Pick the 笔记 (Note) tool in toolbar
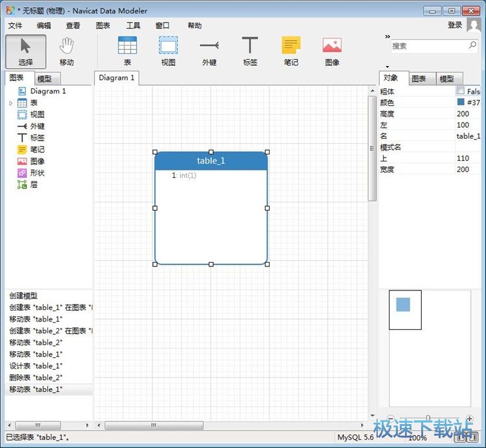486x448 pixels. pos(291,51)
